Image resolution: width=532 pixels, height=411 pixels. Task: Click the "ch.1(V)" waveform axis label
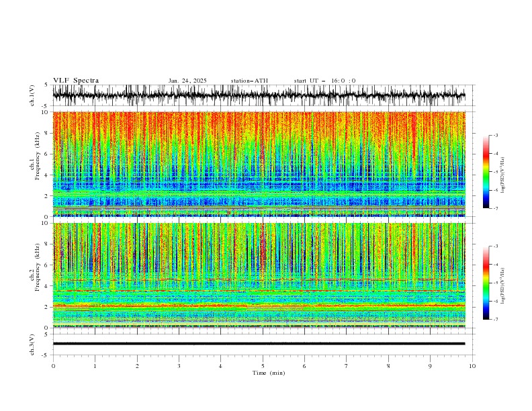click(x=32, y=95)
